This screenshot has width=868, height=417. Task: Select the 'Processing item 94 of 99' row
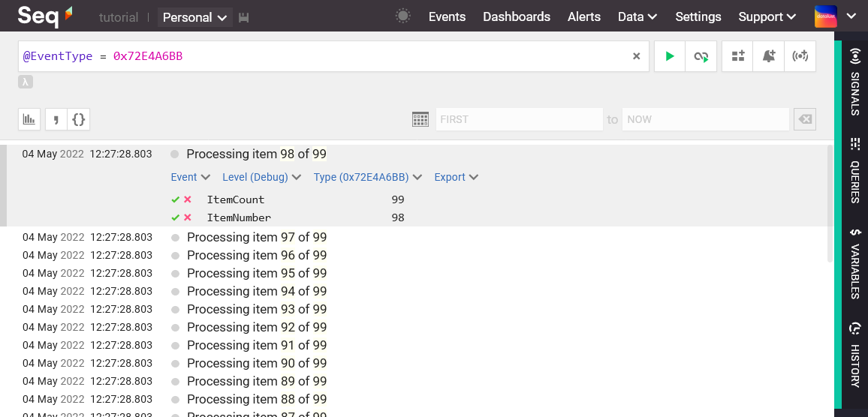point(257,291)
